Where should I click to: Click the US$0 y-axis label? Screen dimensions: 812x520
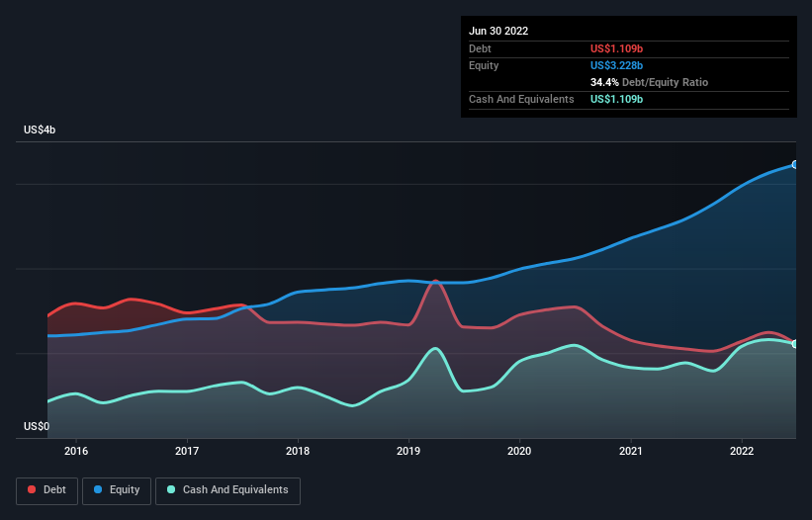point(37,426)
